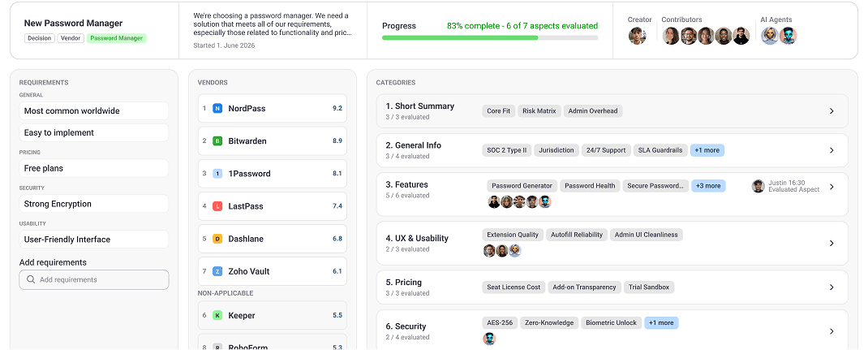Expand the General Info category chevron
This screenshot has height=350, width=868.
[831, 150]
